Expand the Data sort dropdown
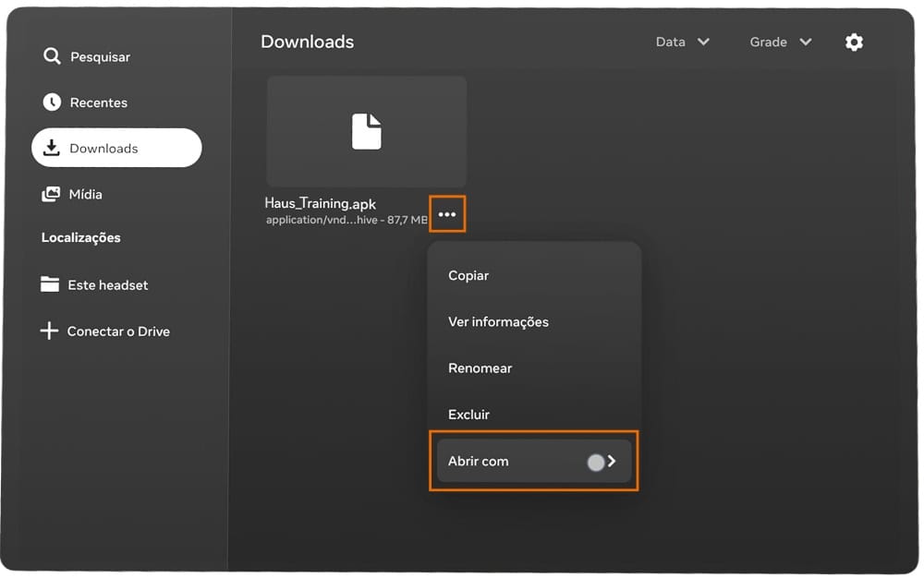The image size is (924, 578). pyautogui.click(x=683, y=42)
